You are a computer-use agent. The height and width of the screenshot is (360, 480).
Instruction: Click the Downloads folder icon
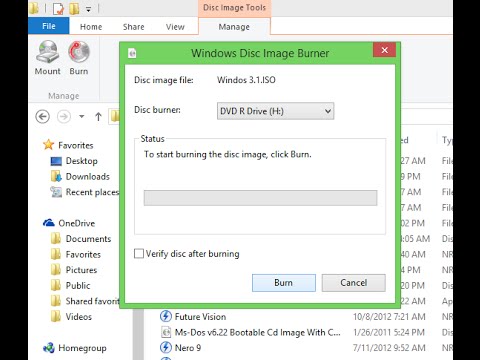(56, 176)
